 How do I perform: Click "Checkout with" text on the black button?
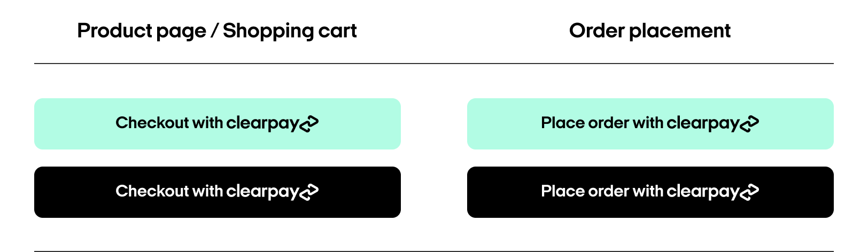click(x=169, y=191)
